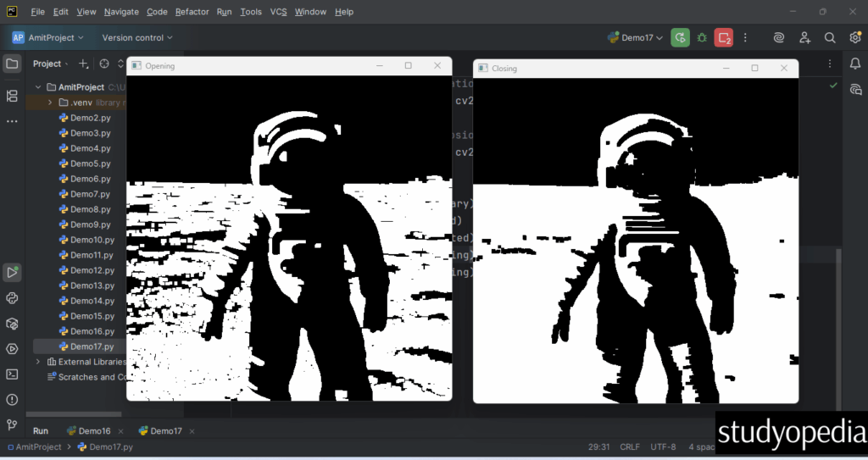Open the Tools menu
Viewport: 868px width, 460px height.
[x=251, y=12]
